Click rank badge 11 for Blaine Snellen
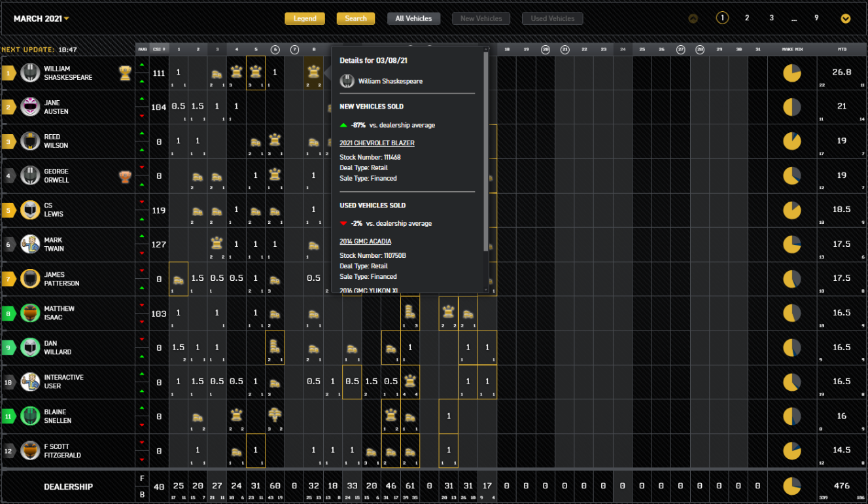Viewport: 868px width, 504px height. coord(9,416)
